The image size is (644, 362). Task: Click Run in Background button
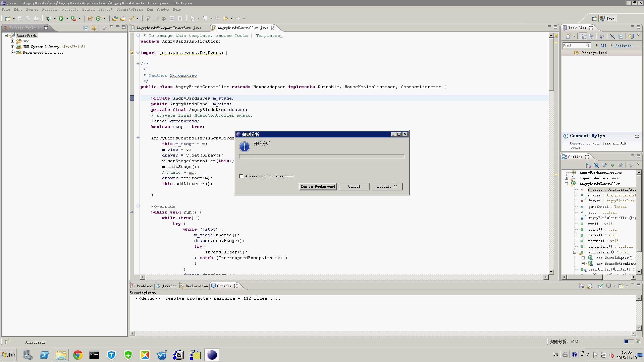point(318,186)
